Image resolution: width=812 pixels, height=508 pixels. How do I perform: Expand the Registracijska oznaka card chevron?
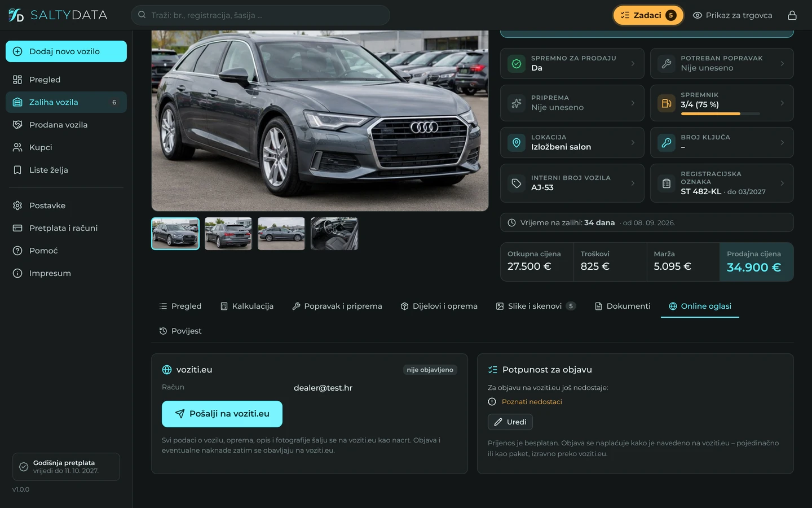(782, 183)
